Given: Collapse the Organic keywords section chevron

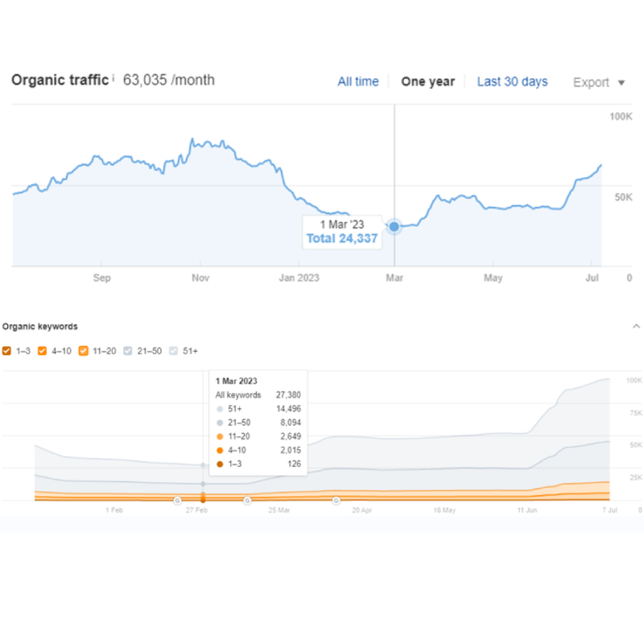Looking at the screenshot, I should click(636, 326).
